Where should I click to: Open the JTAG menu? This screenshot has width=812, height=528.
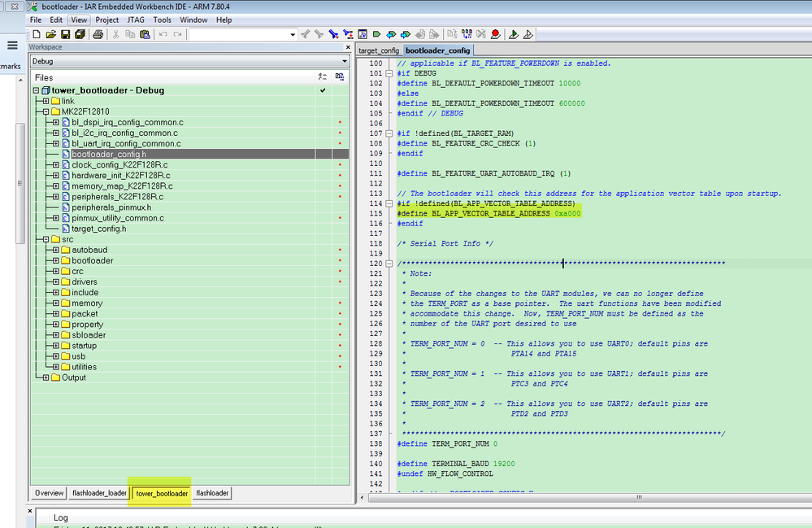(x=137, y=20)
